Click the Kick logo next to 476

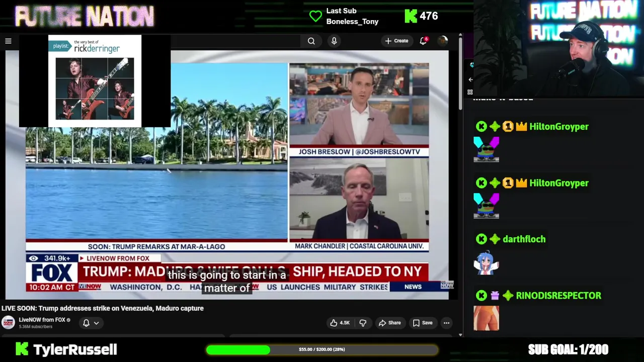[x=411, y=16]
